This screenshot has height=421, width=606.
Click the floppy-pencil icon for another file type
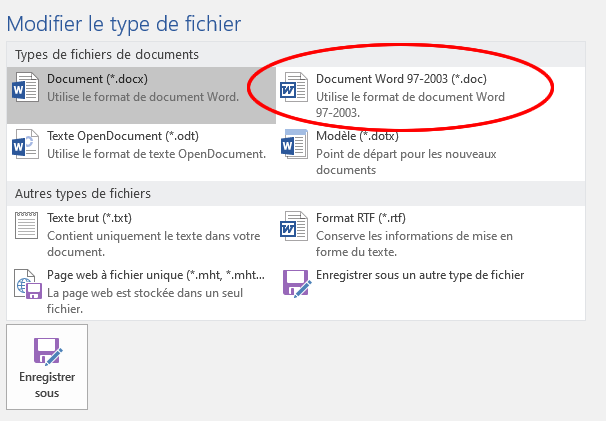click(297, 283)
